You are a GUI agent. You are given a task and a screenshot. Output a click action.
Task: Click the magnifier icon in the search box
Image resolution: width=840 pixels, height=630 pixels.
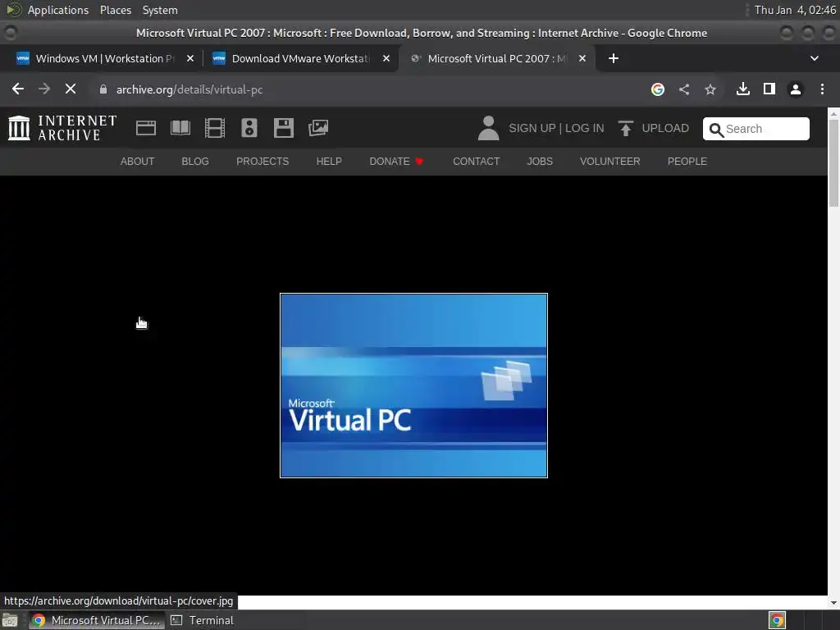(716, 130)
